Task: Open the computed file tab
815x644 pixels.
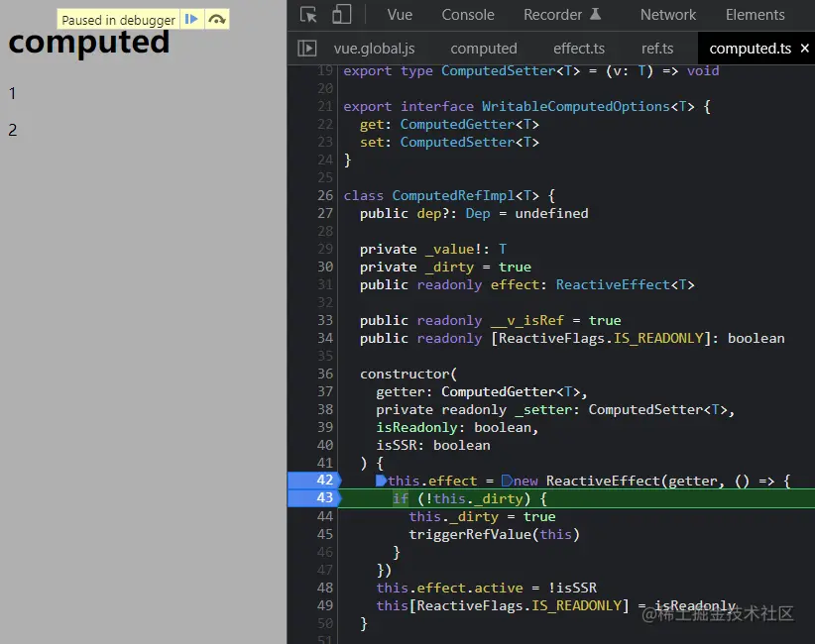Action: pyautogui.click(x=484, y=49)
